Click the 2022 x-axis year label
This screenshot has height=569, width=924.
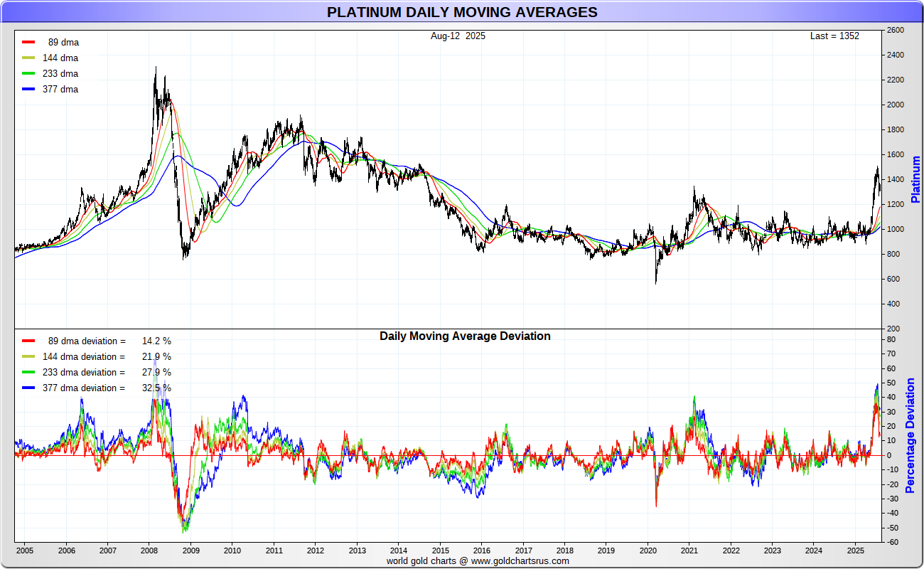pyautogui.click(x=731, y=551)
